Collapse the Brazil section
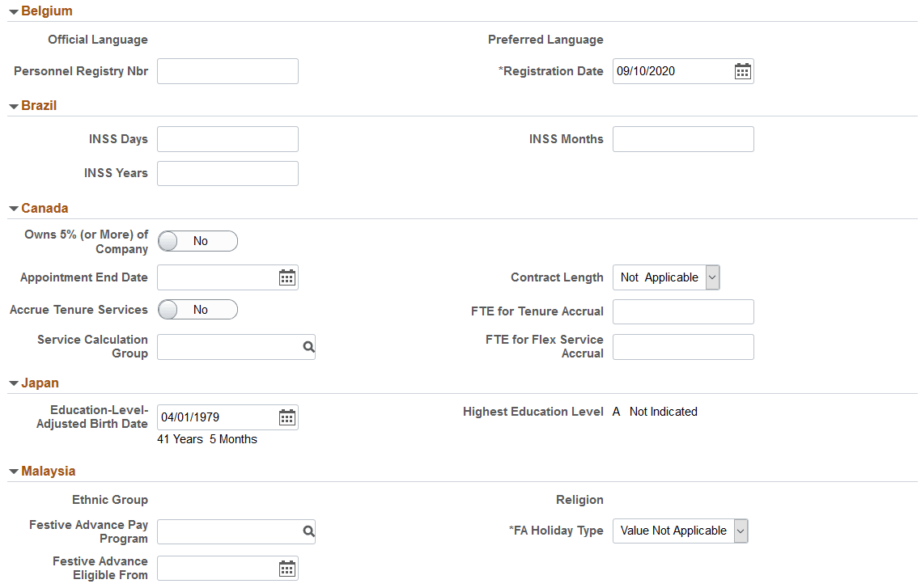Image resolution: width=921 pixels, height=588 pixels. point(12,105)
